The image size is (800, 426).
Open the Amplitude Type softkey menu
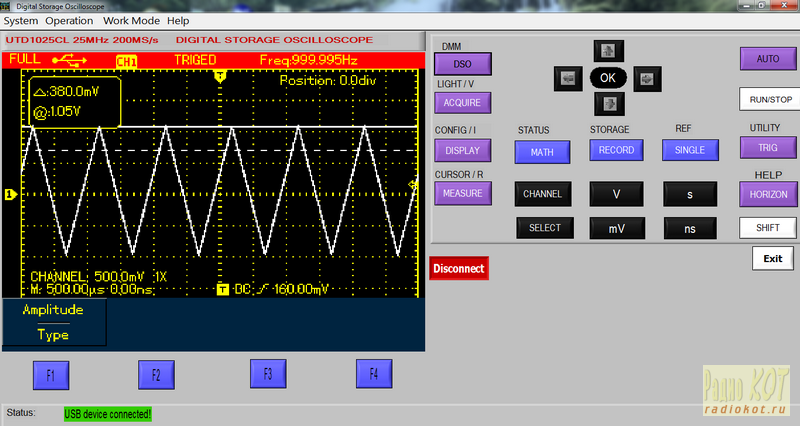tap(53, 322)
